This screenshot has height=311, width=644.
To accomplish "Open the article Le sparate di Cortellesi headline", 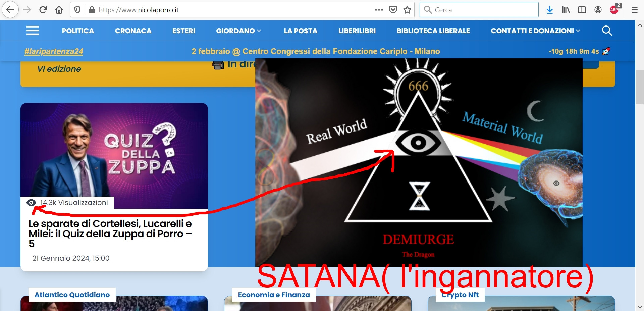I will click(x=110, y=234).
